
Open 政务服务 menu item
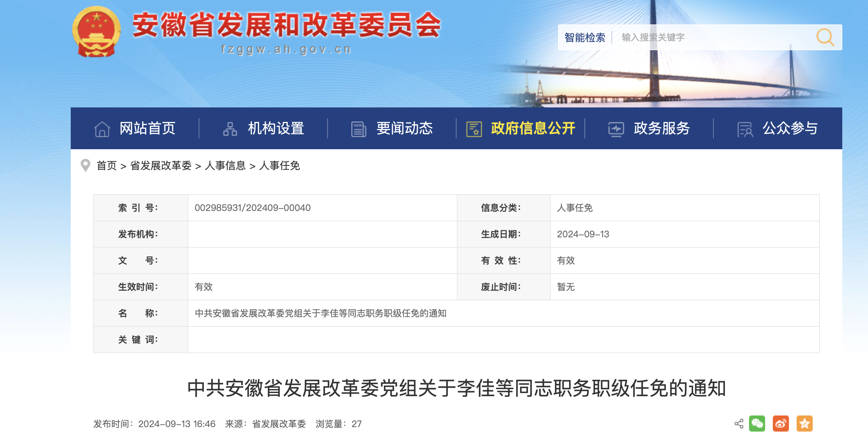662,128
